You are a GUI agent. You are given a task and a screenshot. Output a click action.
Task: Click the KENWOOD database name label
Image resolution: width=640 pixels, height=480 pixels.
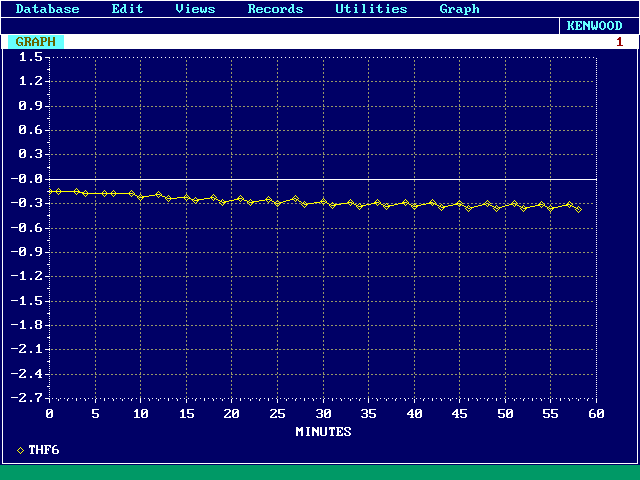click(x=594, y=26)
